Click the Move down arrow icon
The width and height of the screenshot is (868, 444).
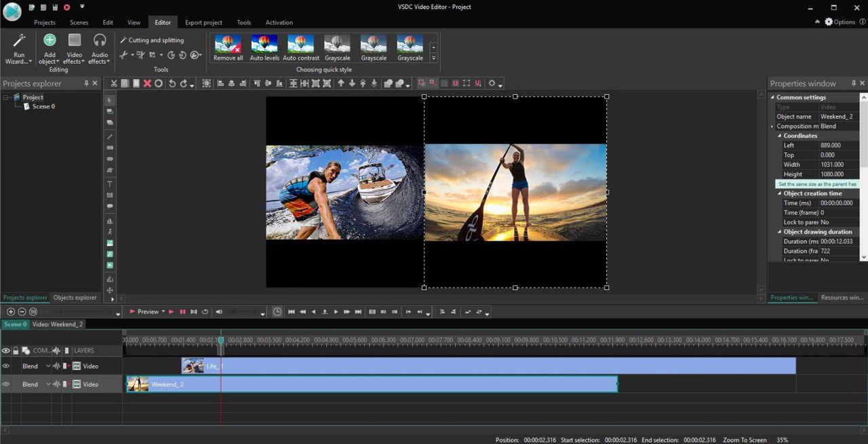(x=352, y=83)
